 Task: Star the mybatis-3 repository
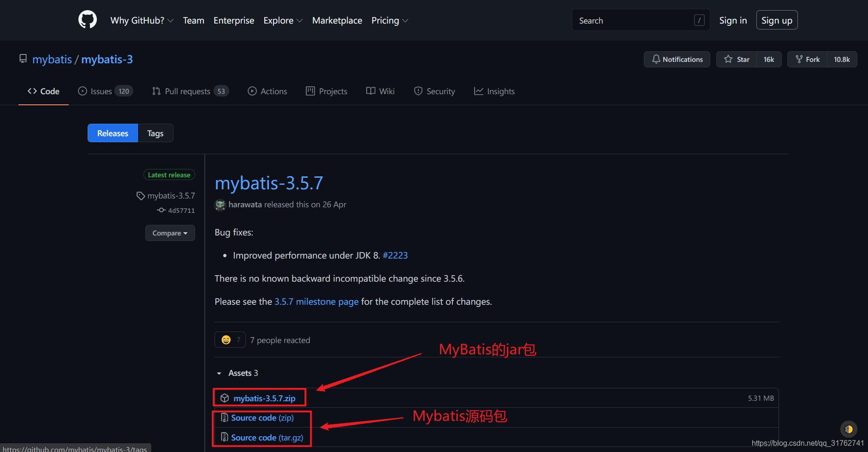coord(736,59)
